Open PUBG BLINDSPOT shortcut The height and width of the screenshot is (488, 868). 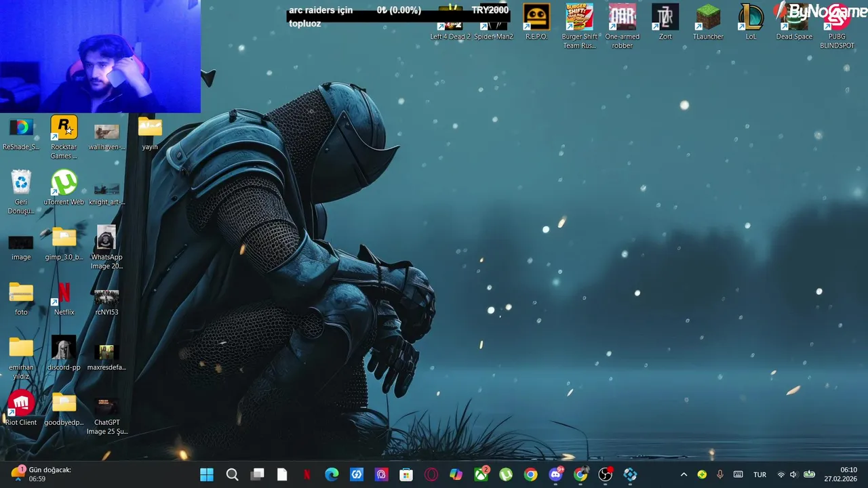tap(837, 26)
